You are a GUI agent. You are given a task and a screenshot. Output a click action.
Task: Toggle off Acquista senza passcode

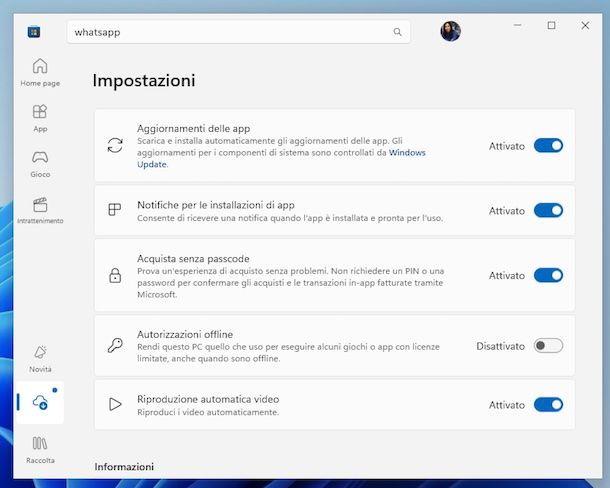[548, 275]
